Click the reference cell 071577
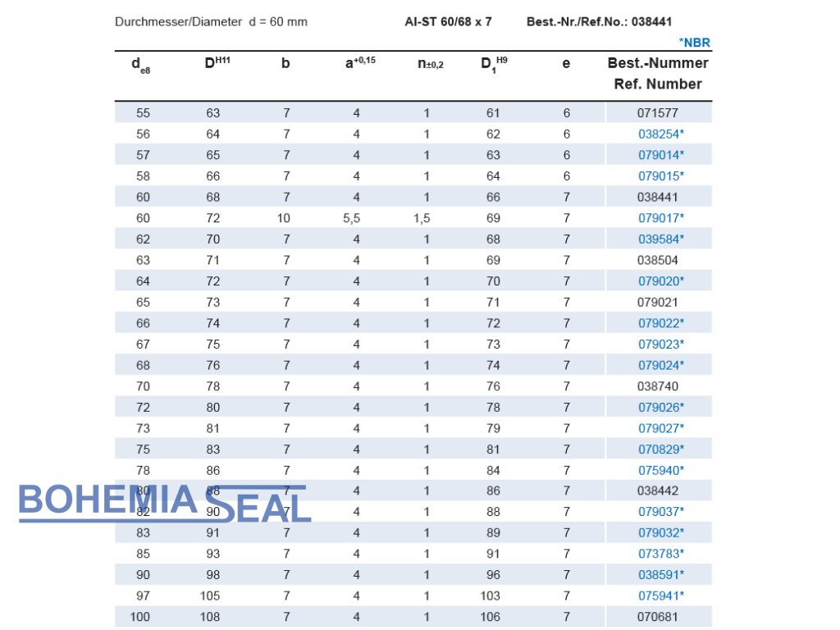 tap(658, 113)
